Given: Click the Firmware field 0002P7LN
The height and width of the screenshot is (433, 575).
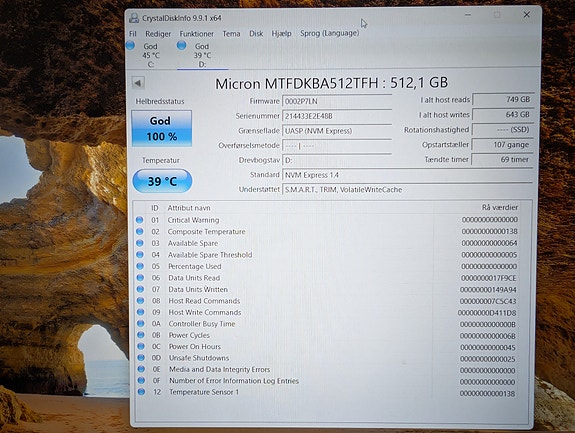Looking at the screenshot, I should tap(337, 101).
